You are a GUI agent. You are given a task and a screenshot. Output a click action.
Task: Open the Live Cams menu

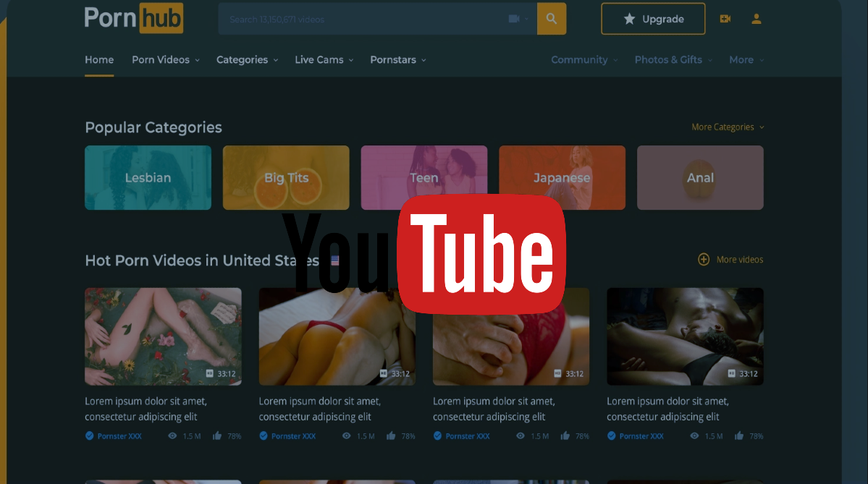tap(324, 60)
